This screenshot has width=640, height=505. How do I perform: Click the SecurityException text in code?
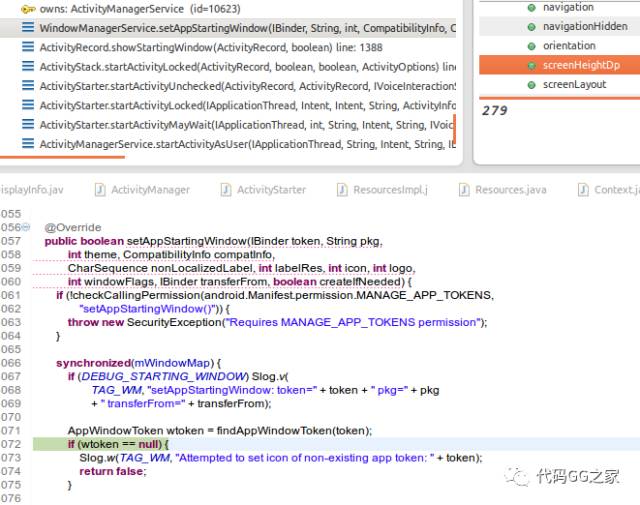coord(174,323)
